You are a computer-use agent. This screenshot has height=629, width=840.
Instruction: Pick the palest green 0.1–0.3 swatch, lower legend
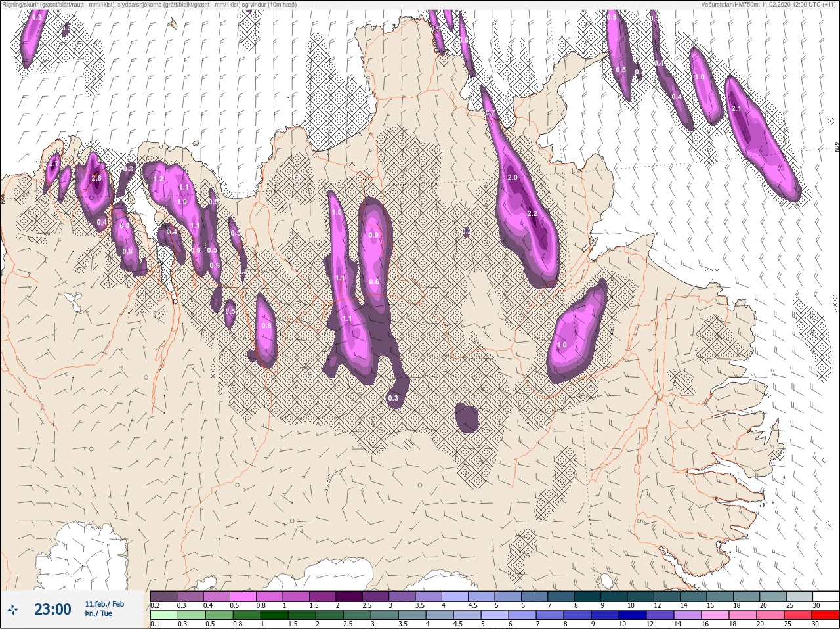(163, 615)
